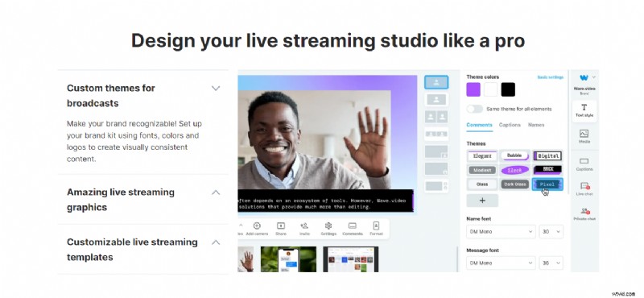Select the screen grid media thumbnail

click(350, 259)
